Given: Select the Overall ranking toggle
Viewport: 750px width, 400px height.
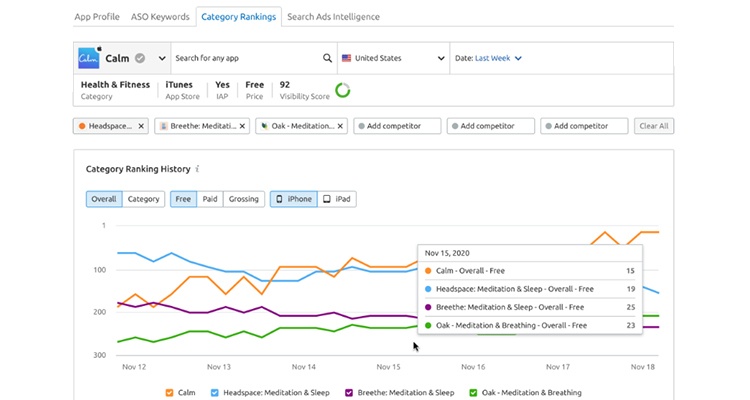Looking at the screenshot, I should 104,199.
